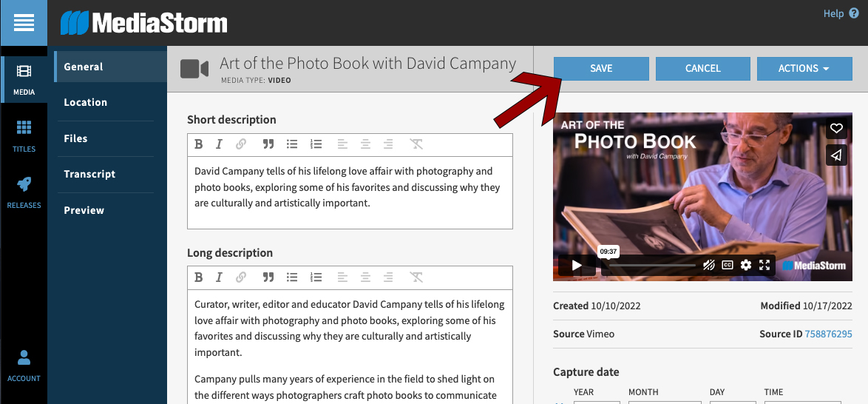
Task: Expand the Actions dropdown
Action: (804, 68)
